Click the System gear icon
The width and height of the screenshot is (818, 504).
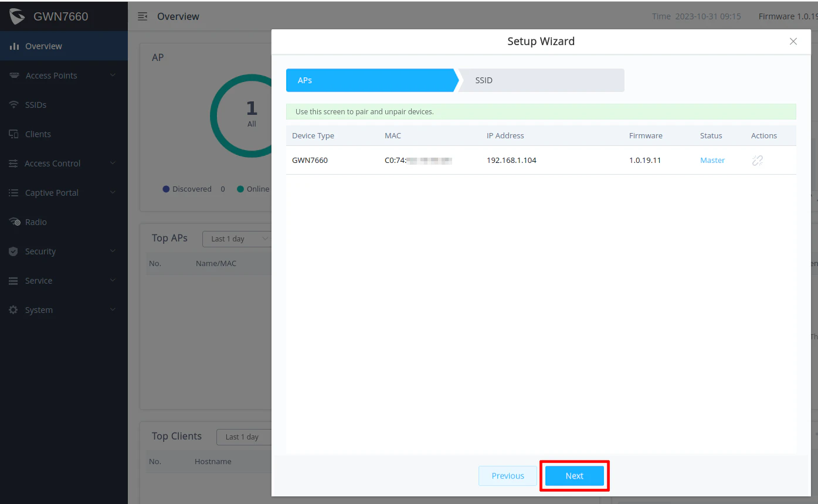[13, 310]
